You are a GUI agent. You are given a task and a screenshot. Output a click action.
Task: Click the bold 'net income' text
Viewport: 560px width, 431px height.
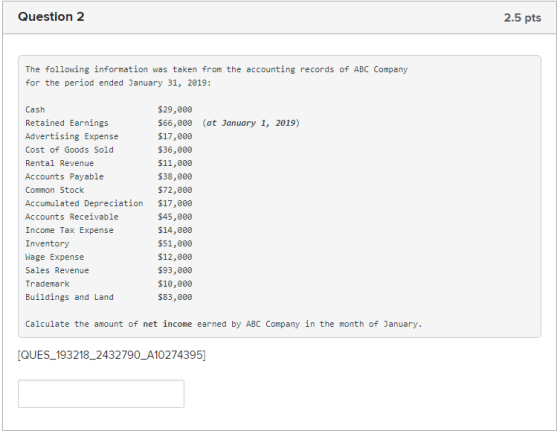click(167, 324)
